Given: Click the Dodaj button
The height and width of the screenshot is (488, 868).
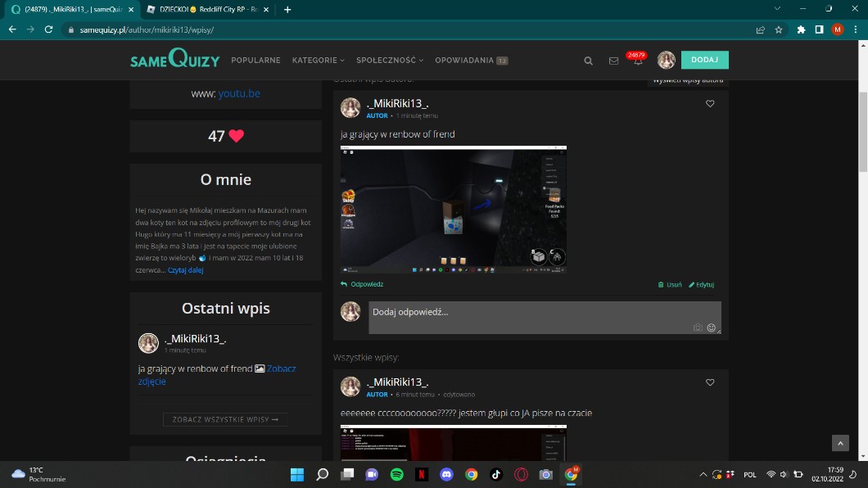Looking at the screenshot, I should tap(704, 60).
